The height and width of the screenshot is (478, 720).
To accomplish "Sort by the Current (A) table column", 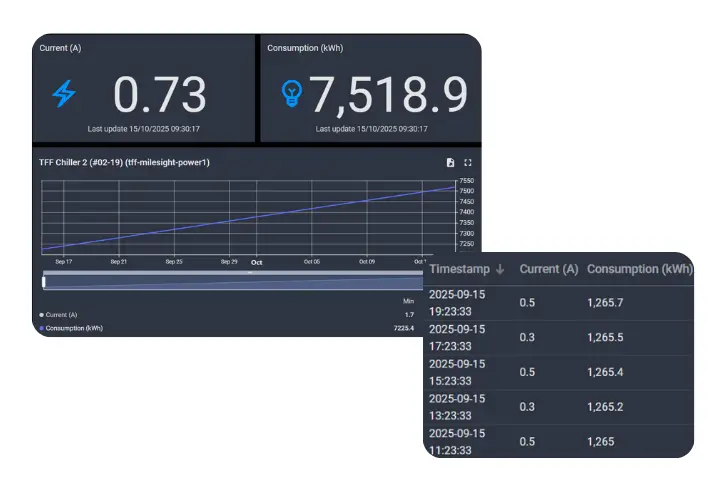I will tap(548, 269).
